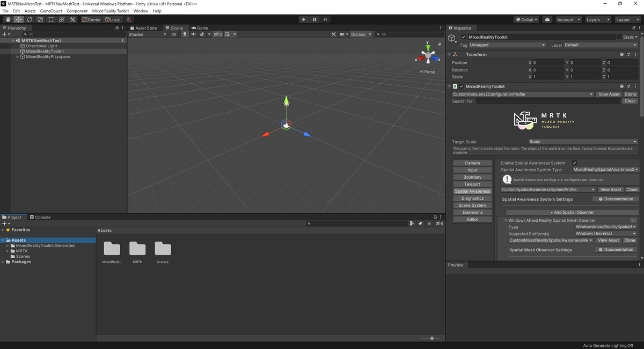Open the Layout dropdown
Screen dimensions: 644x349
pos(627,19)
